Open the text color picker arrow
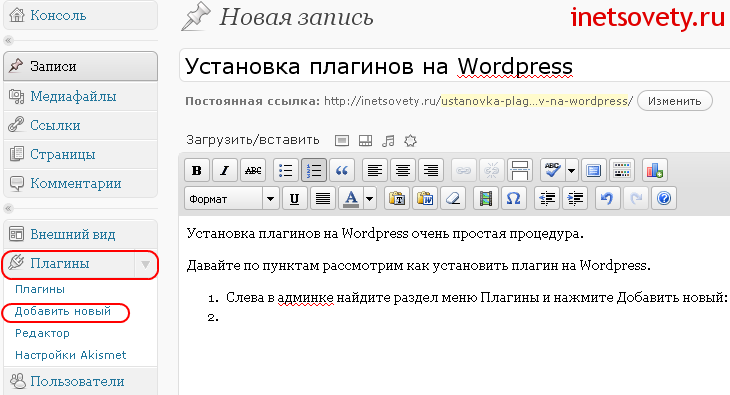The width and height of the screenshot is (730, 395). click(370, 199)
